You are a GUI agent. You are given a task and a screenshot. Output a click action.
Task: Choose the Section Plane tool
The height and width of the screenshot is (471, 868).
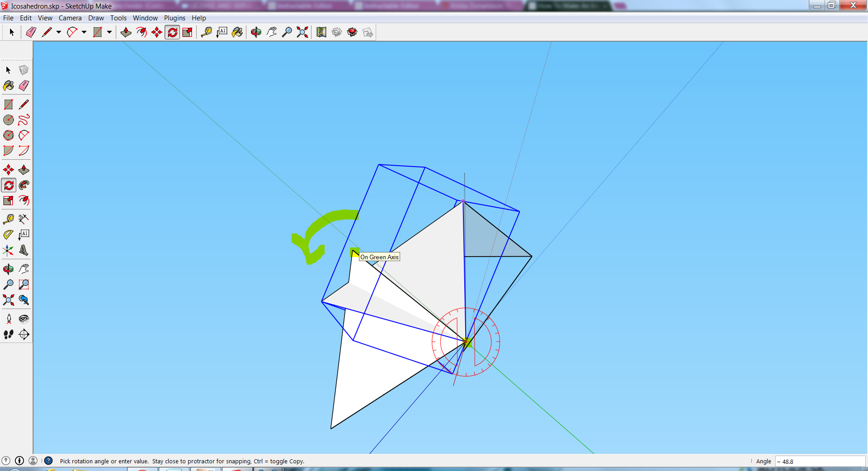tap(24, 334)
